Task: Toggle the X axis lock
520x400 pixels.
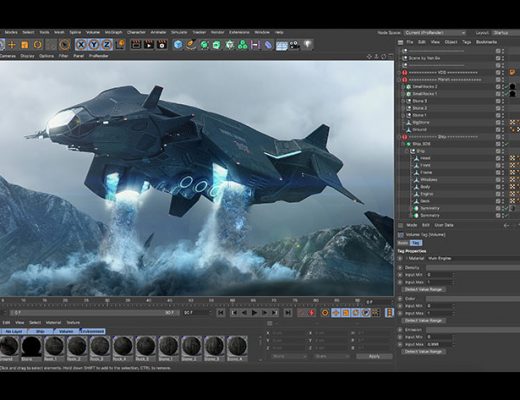Action: coord(81,44)
